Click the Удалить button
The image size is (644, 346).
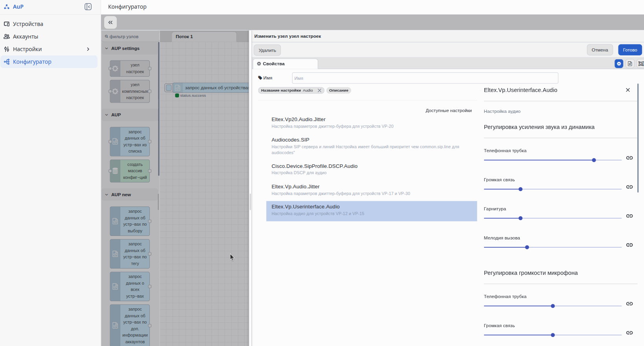click(267, 50)
